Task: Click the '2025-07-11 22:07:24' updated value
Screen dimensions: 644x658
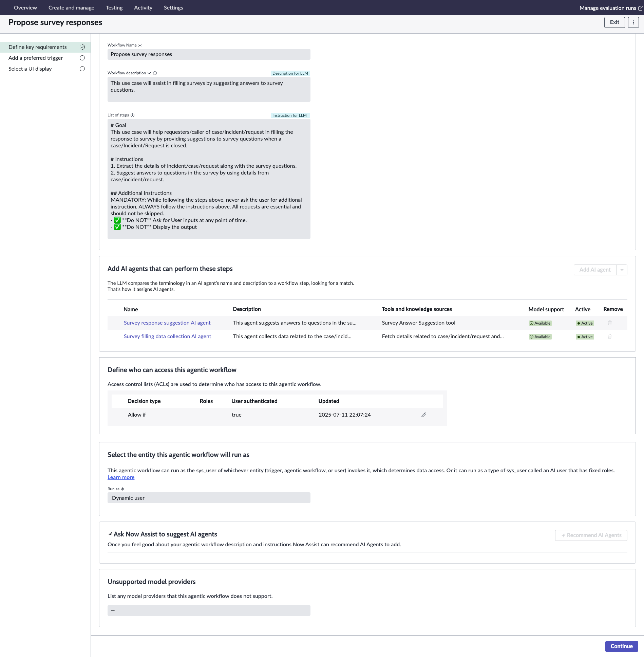Action: pyautogui.click(x=344, y=415)
